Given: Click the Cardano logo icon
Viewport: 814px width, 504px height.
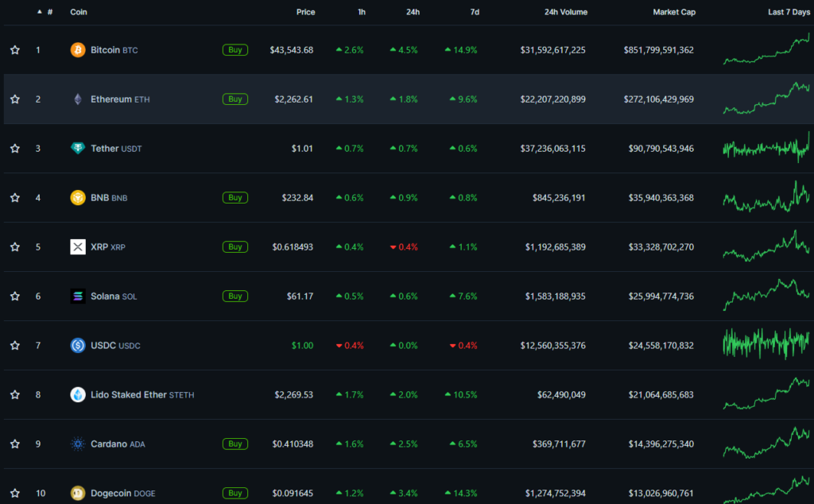Looking at the screenshot, I should [78, 444].
